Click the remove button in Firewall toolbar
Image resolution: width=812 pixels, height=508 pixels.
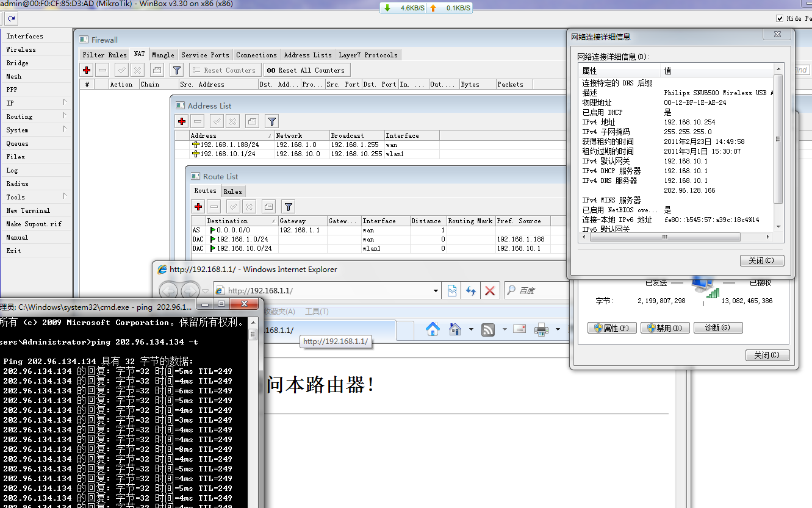pos(102,70)
